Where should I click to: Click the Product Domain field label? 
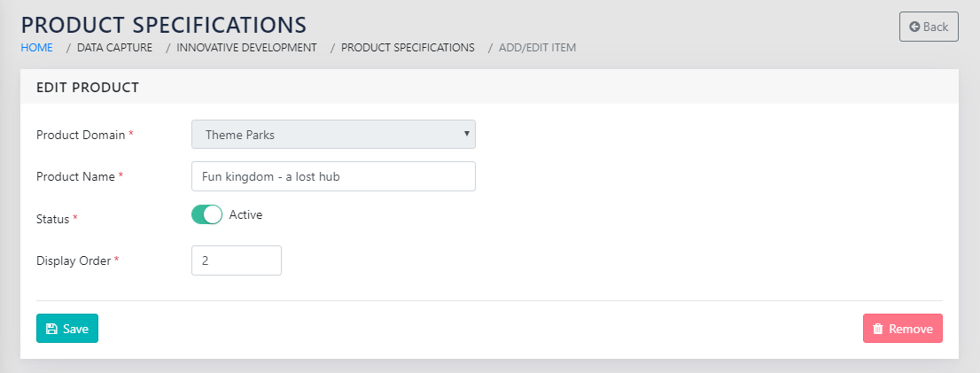click(x=81, y=135)
